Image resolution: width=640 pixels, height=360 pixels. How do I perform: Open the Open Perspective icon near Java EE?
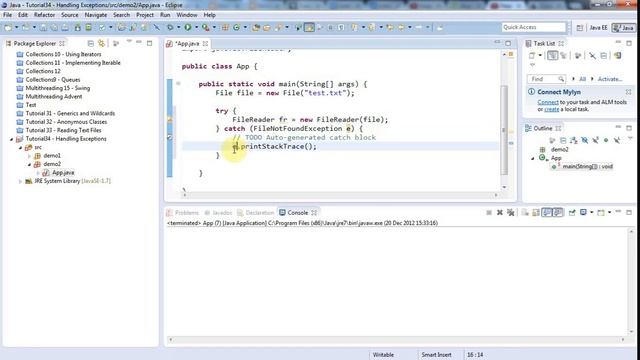pyautogui.click(x=580, y=28)
